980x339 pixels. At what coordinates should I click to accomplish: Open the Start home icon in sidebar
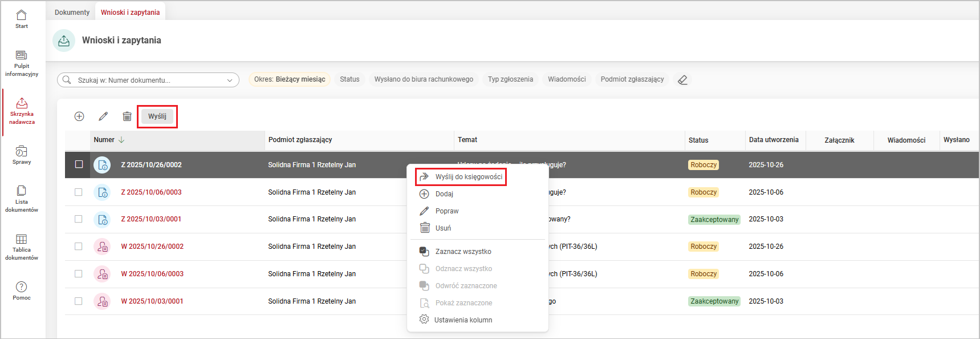tap(22, 18)
